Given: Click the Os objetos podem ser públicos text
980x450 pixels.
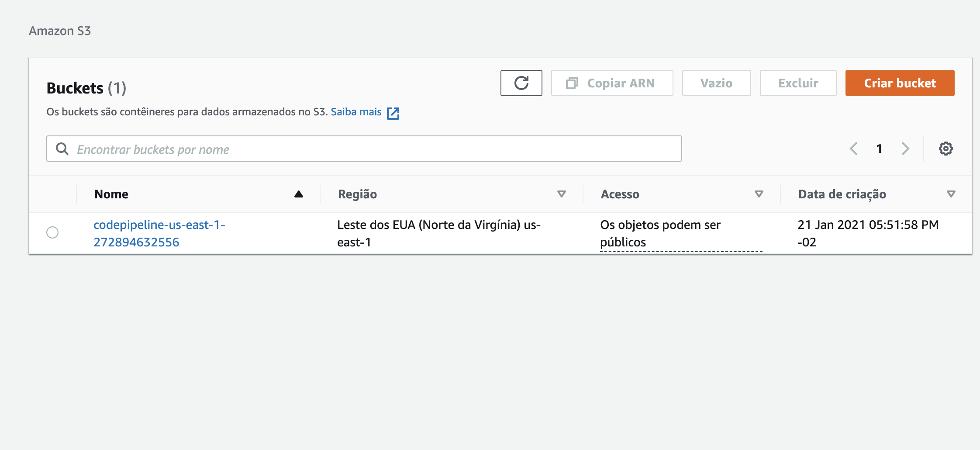Looking at the screenshot, I should [x=660, y=233].
